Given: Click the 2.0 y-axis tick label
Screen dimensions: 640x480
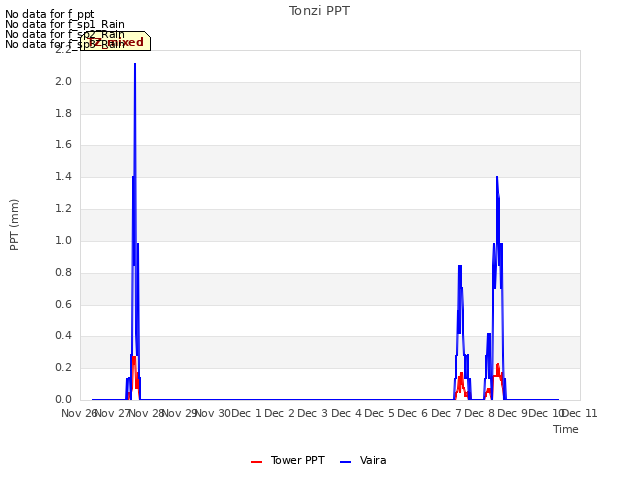Looking at the screenshot, I should tap(64, 82).
